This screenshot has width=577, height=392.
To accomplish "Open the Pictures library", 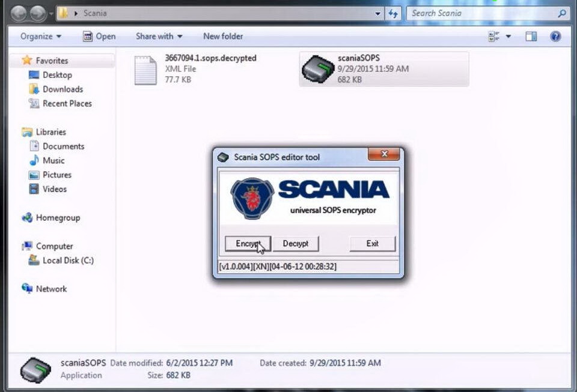I will coord(57,175).
